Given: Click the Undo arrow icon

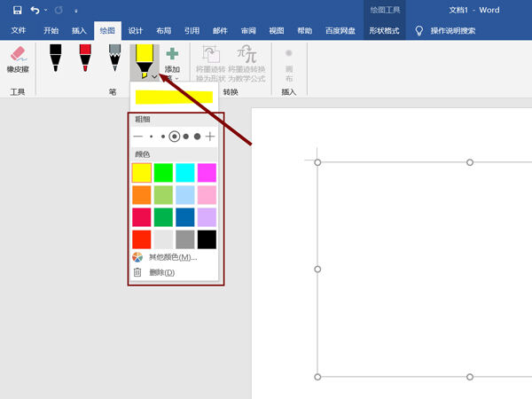Looking at the screenshot, I should point(35,11).
